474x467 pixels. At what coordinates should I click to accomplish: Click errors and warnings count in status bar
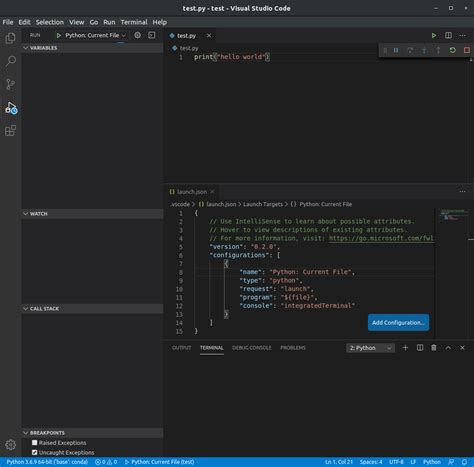[106, 462]
